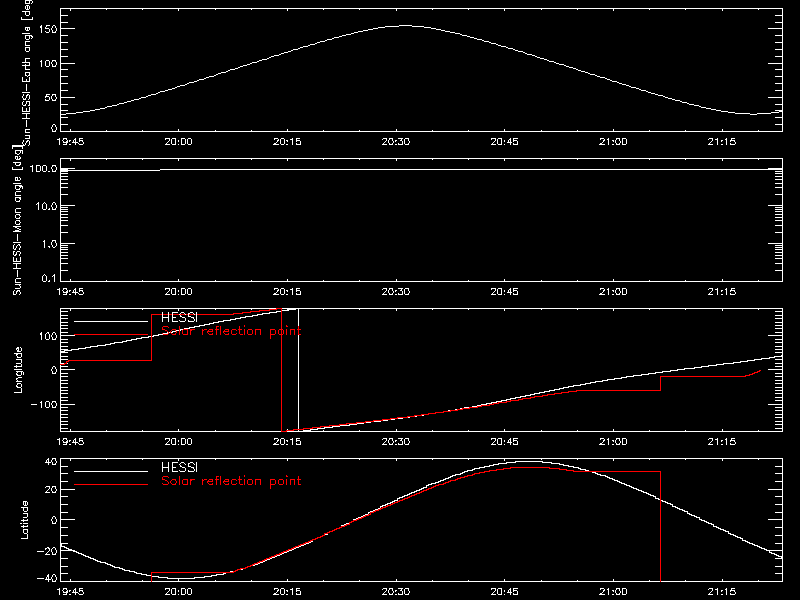The width and height of the screenshot is (800, 600).
Task: Click red vertical drop line in Latitude plot
Action: click(661, 526)
